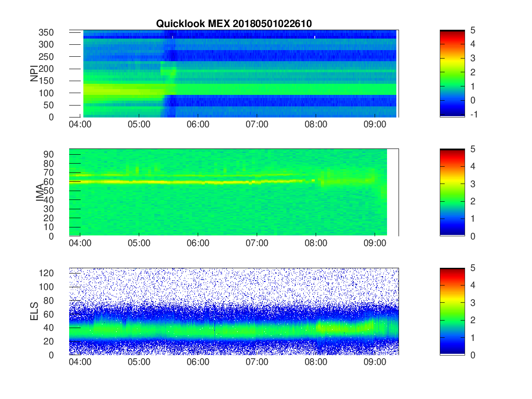Click the 09:00 time label under ELS plot

375,362
